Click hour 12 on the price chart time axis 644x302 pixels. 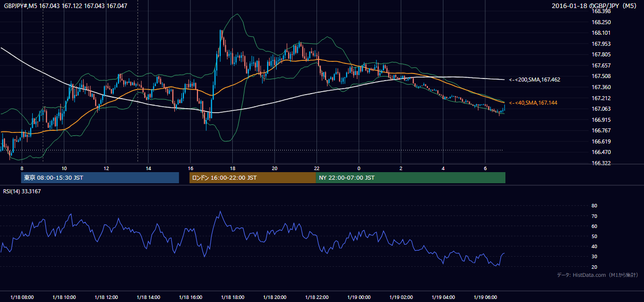point(106,168)
